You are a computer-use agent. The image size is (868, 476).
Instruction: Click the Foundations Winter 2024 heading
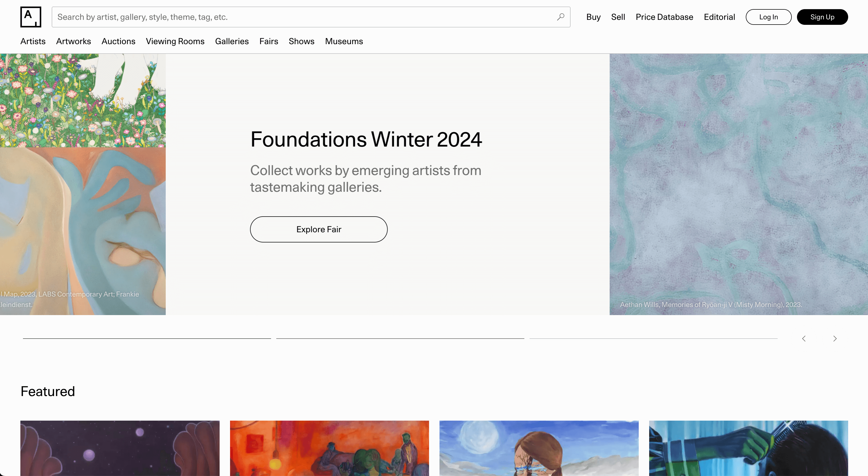click(366, 139)
